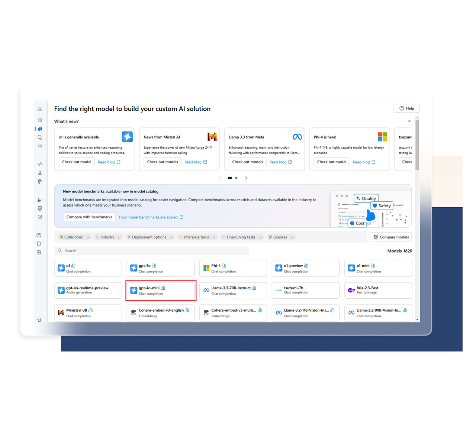This screenshot has width=476, height=448.
Task: Open the grid-squares sidebar icon
Action: click(39, 252)
